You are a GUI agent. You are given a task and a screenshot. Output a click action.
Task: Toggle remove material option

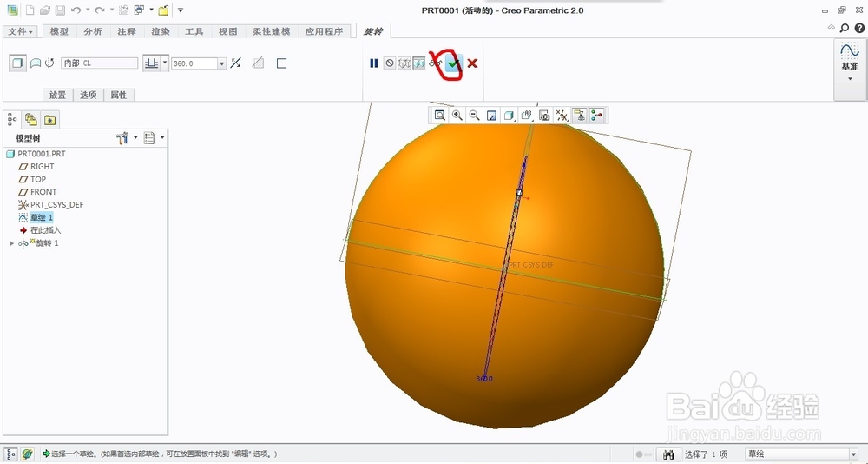tap(258, 63)
